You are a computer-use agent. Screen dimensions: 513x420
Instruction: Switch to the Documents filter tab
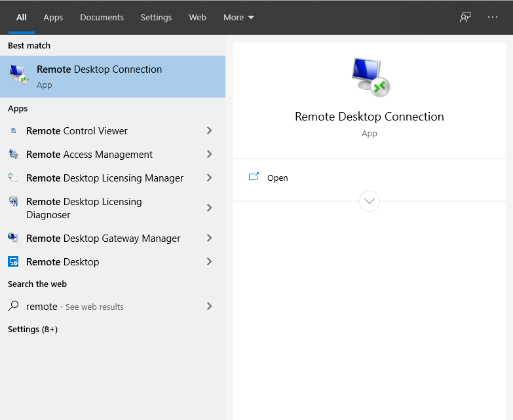click(x=102, y=18)
